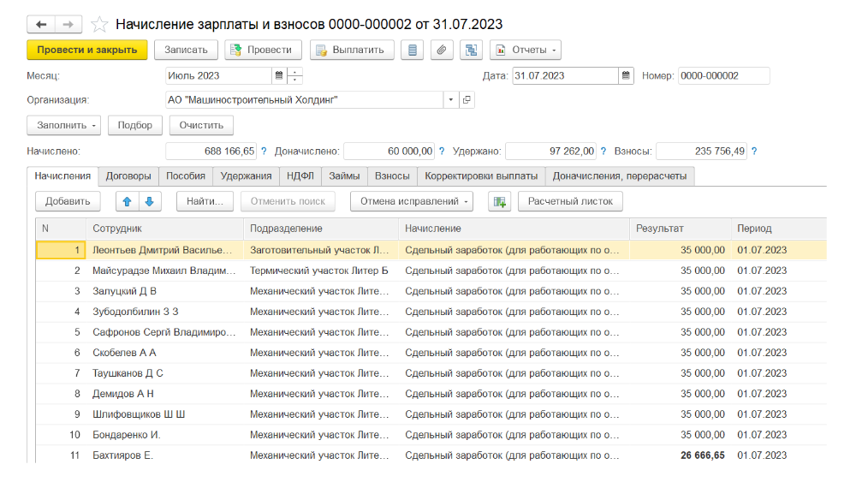The height and width of the screenshot is (482, 868).
Task: Open document movements list icon
Action: tap(413, 50)
